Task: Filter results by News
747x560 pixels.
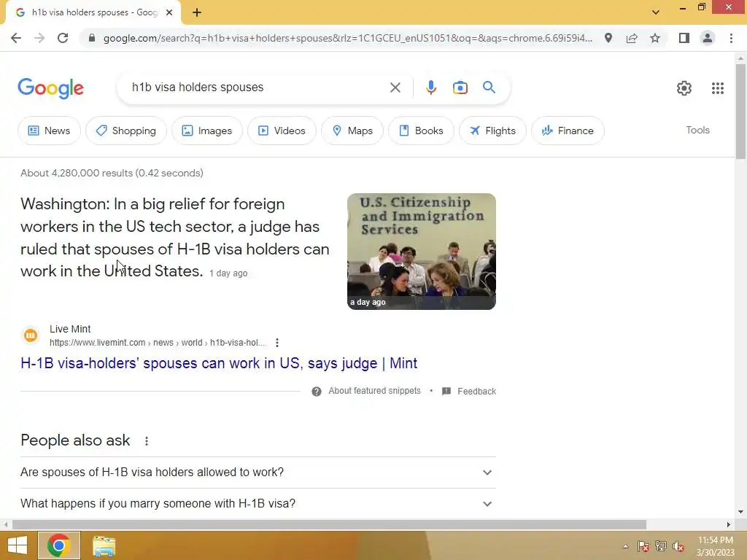Action: 49,131
